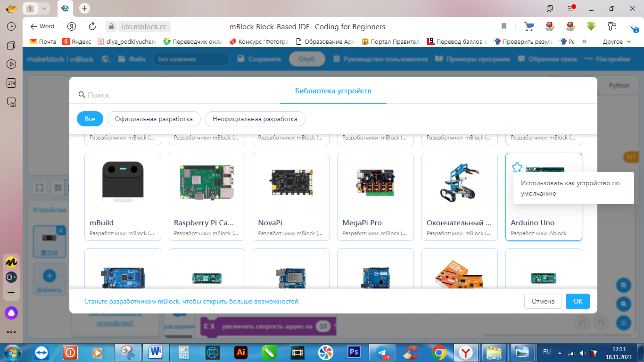Image resolution: width=644 pixels, height=362 pixels.
Task: Click the system tray volume icon
Action: [583, 353]
